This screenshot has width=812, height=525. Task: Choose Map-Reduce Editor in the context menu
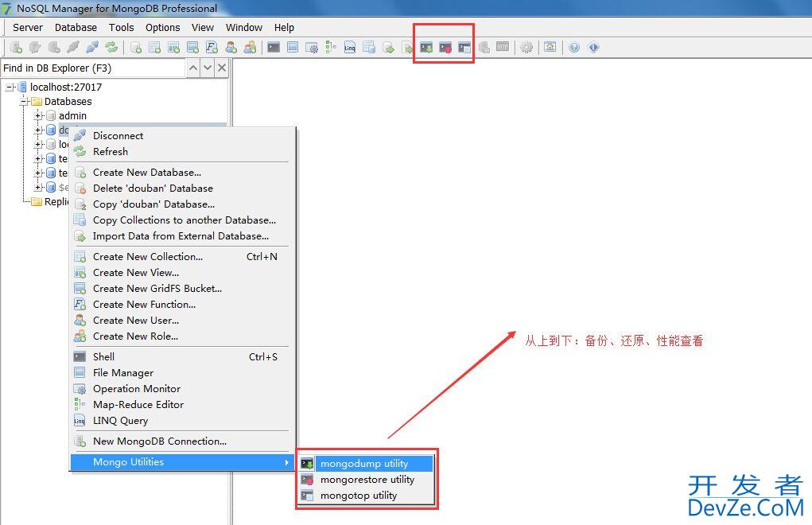(x=183, y=405)
